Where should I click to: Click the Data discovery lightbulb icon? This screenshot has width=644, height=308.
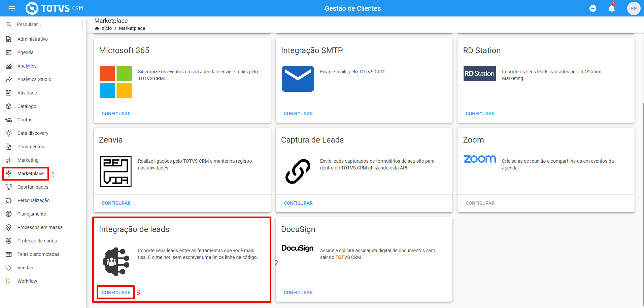click(x=9, y=133)
